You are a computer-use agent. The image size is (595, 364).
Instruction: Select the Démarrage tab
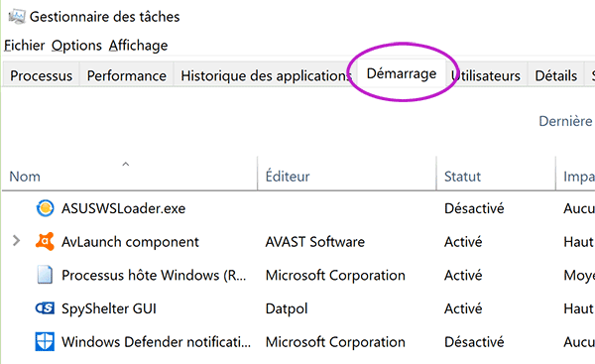point(402,73)
